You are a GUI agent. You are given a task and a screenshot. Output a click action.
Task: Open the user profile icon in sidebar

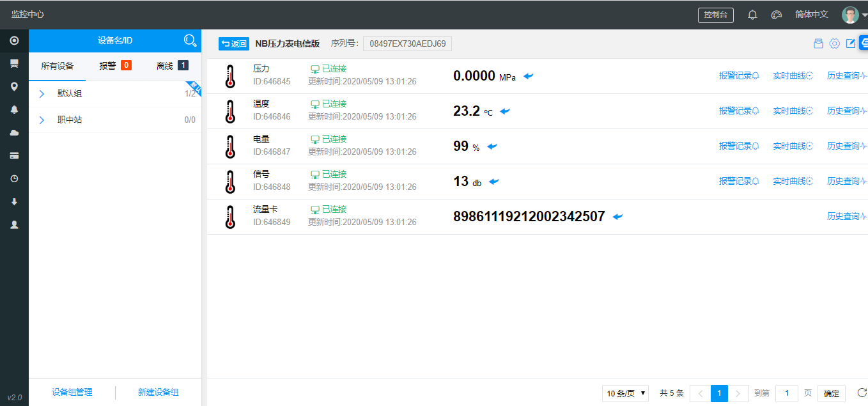[x=14, y=224]
